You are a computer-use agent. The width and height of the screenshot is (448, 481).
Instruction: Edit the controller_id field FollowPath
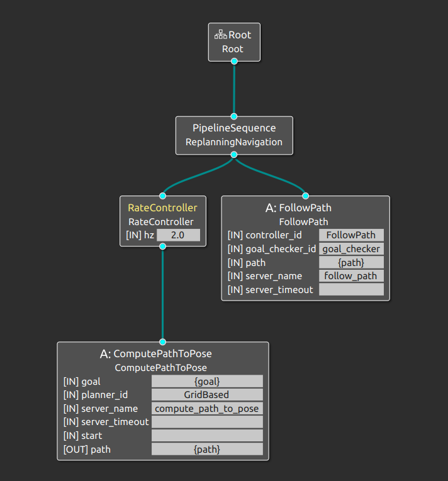(x=351, y=235)
